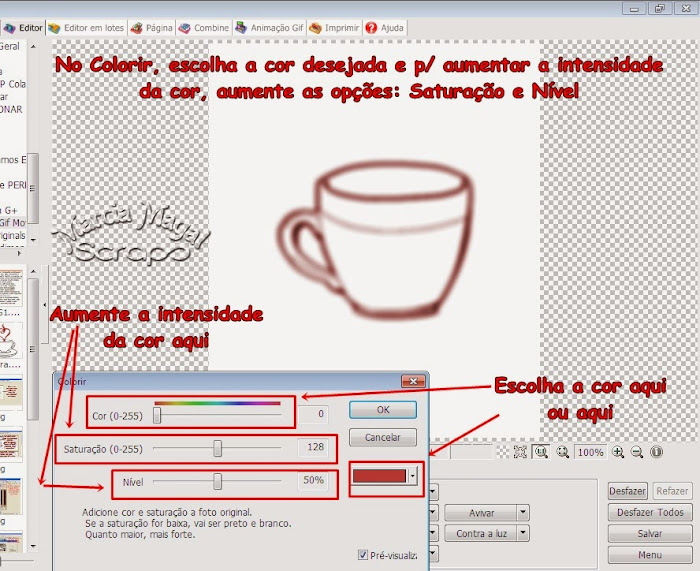
Task: Toggle the Pré-visualizar checkbox
Action: (x=363, y=555)
